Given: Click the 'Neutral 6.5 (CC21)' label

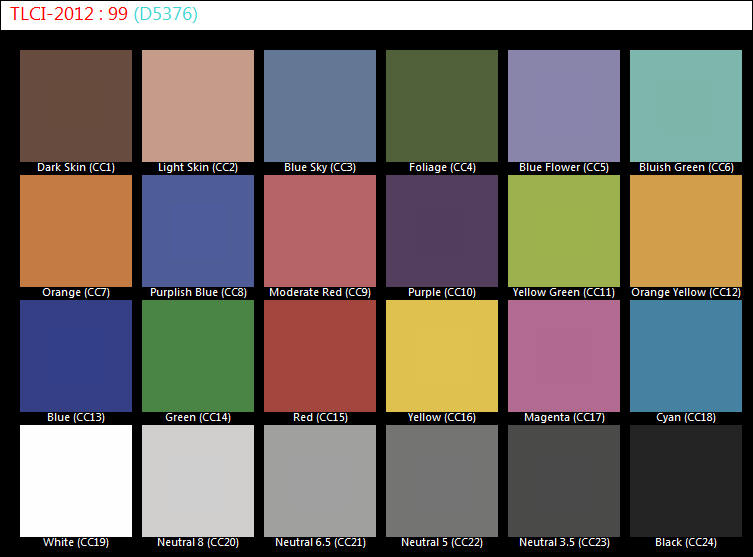Looking at the screenshot, I should click(x=320, y=542).
